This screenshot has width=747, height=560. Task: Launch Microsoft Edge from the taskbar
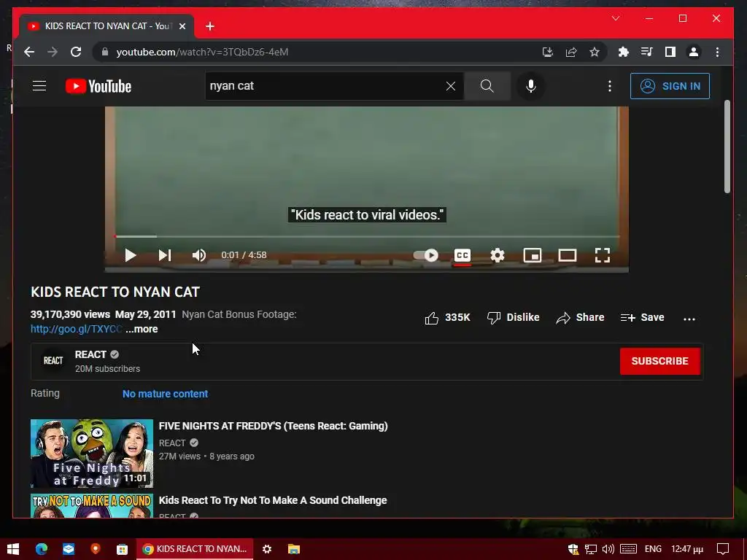pos(42,549)
